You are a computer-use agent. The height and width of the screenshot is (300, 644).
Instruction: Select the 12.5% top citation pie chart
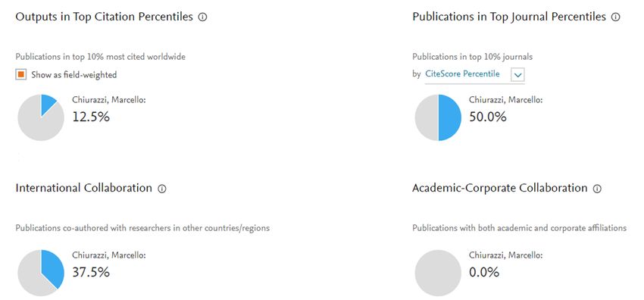coord(41,117)
